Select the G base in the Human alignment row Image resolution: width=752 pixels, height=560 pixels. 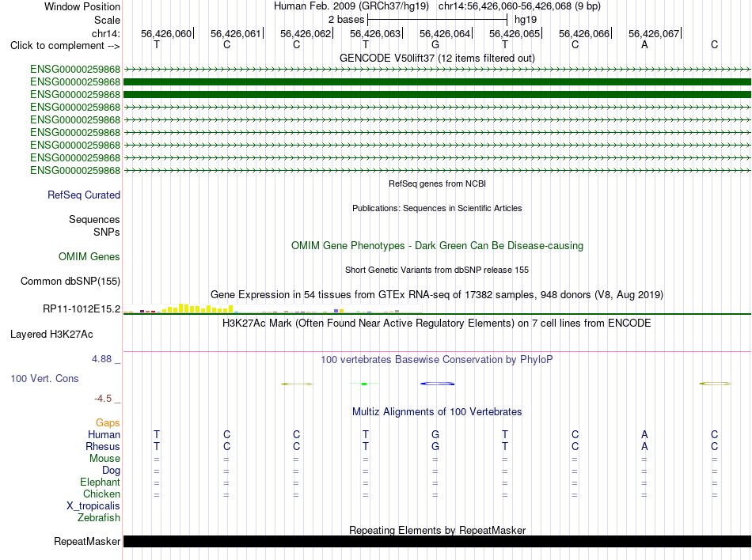435,434
